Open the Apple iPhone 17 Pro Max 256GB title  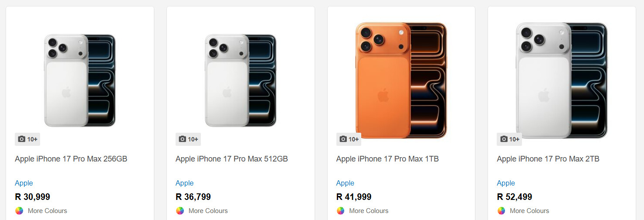click(71, 159)
